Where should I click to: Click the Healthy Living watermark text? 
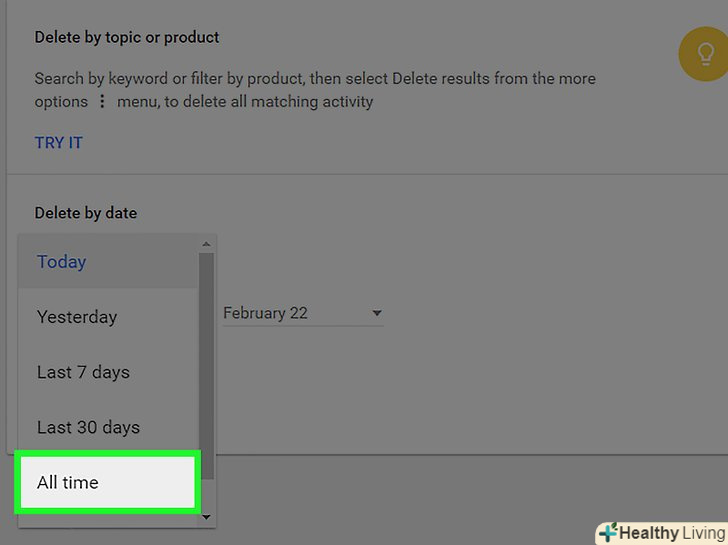(x=670, y=533)
